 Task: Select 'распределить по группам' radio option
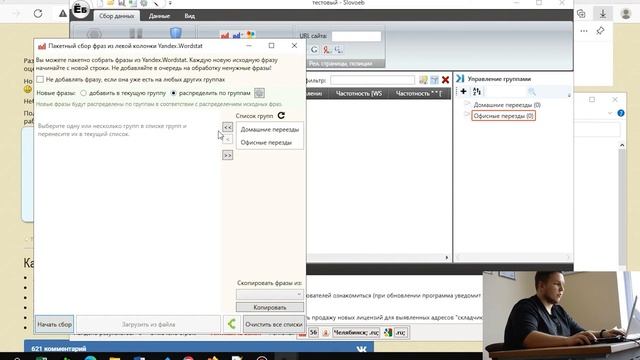pyautogui.click(x=173, y=93)
